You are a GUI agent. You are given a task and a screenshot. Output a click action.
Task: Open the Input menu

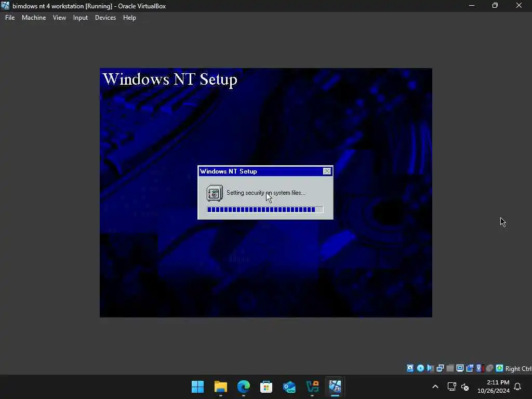81,18
